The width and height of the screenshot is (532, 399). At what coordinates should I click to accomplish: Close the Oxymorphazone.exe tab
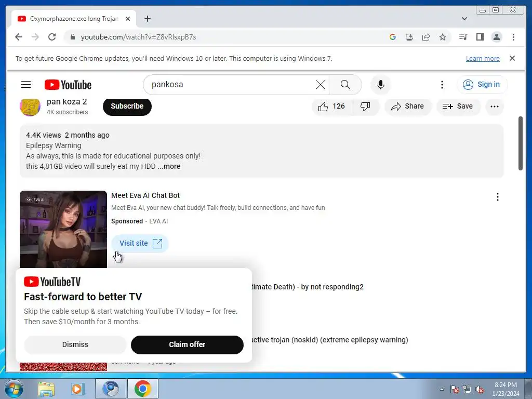click(x=128, y=19)
